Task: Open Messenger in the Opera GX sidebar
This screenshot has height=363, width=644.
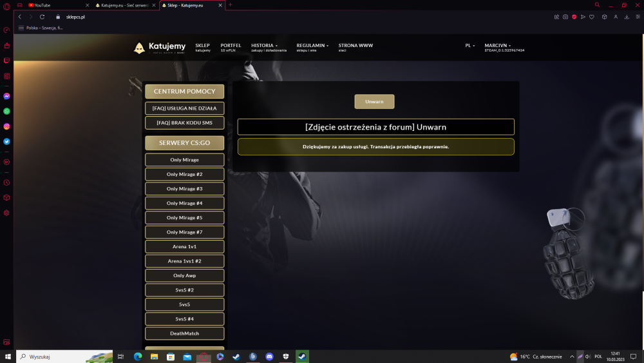Action: click(x=6, y=96)
